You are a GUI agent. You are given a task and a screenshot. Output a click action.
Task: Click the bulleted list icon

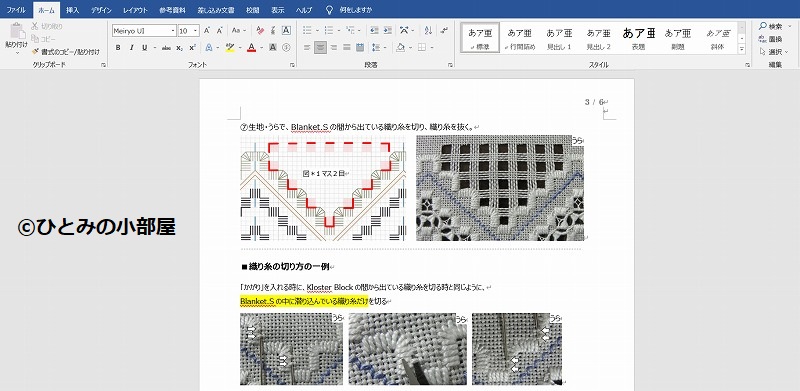307,31
